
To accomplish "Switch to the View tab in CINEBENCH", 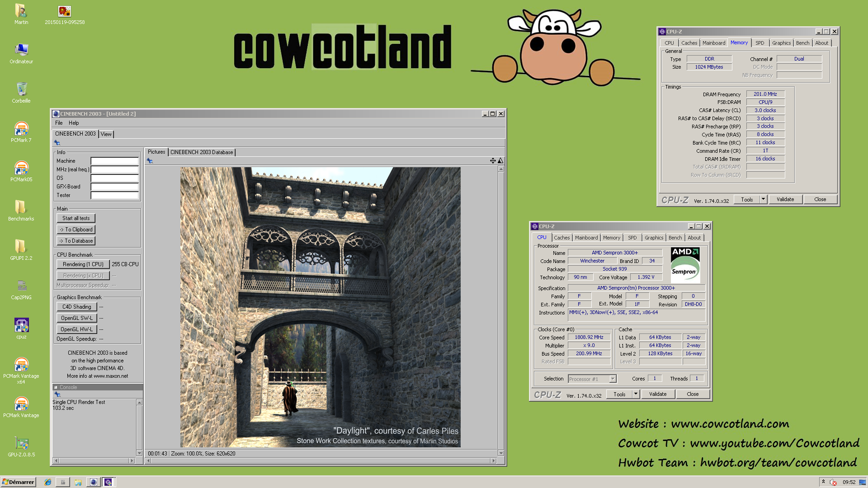I will coord(106,134).
